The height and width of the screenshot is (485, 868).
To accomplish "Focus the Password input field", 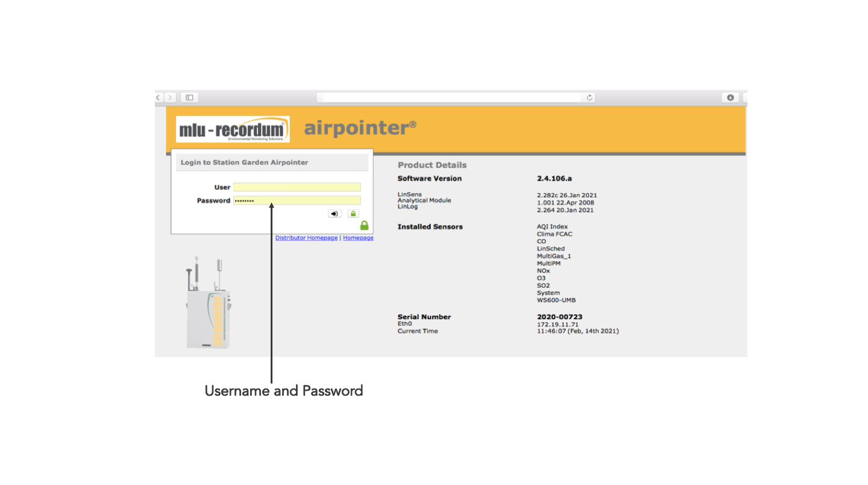I will pos(297,200).
